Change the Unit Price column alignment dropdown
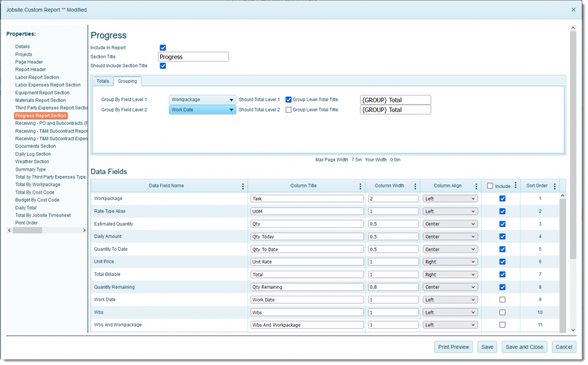The width and height of the screenshot is (588, 365). coord(450,262)
